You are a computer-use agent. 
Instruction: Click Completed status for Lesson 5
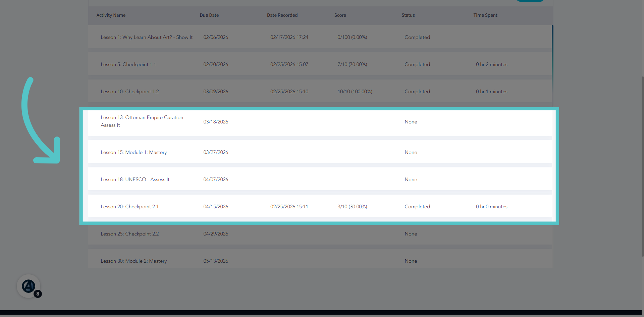417,64
